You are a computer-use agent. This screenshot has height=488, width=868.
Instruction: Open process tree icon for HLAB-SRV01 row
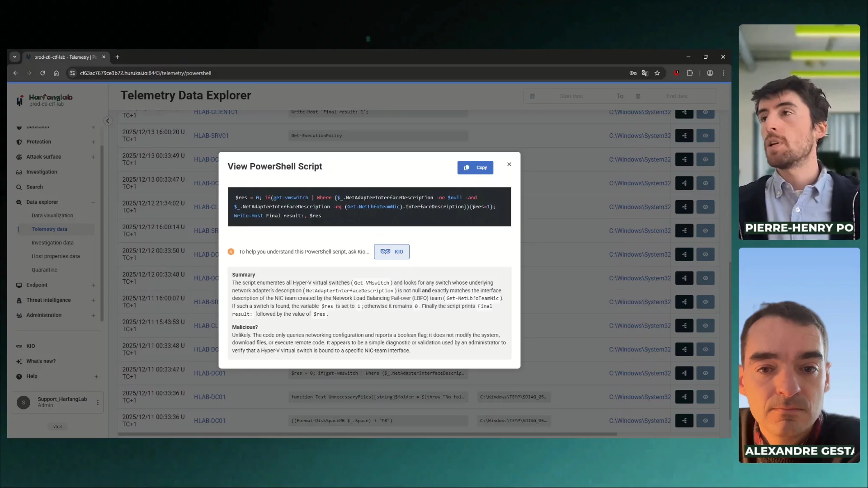pos(684,136)
